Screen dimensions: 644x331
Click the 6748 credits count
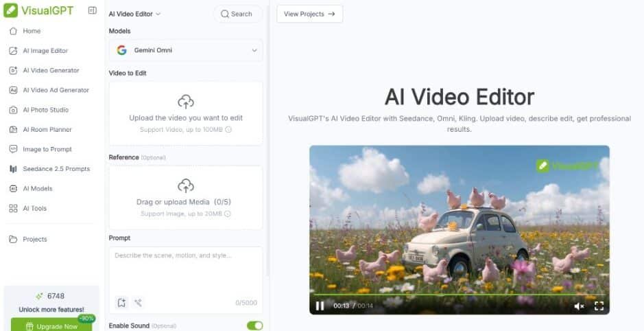[x=56, y=296]
